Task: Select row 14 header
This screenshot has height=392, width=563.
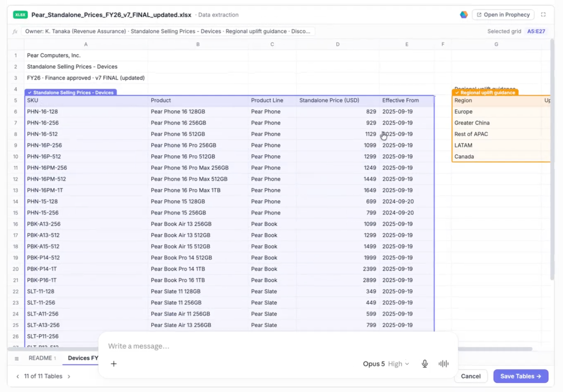Action: click(x=16, y=202)
